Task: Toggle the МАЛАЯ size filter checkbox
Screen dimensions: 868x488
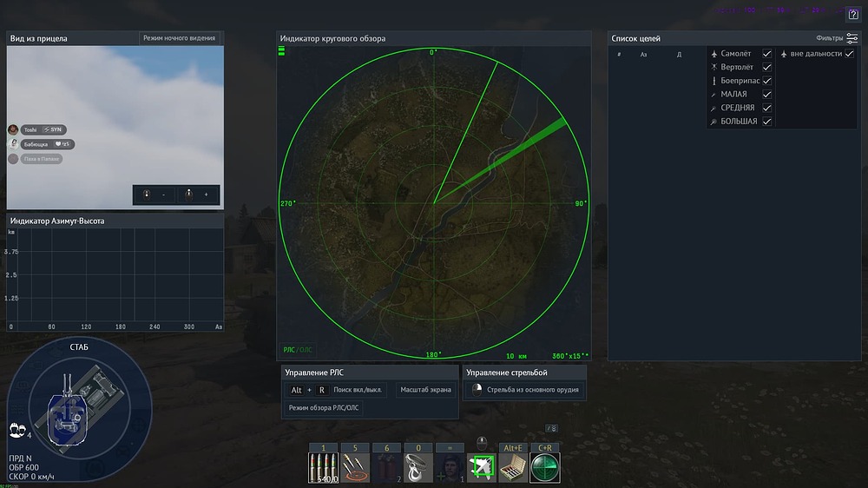Action: [766, 94]
